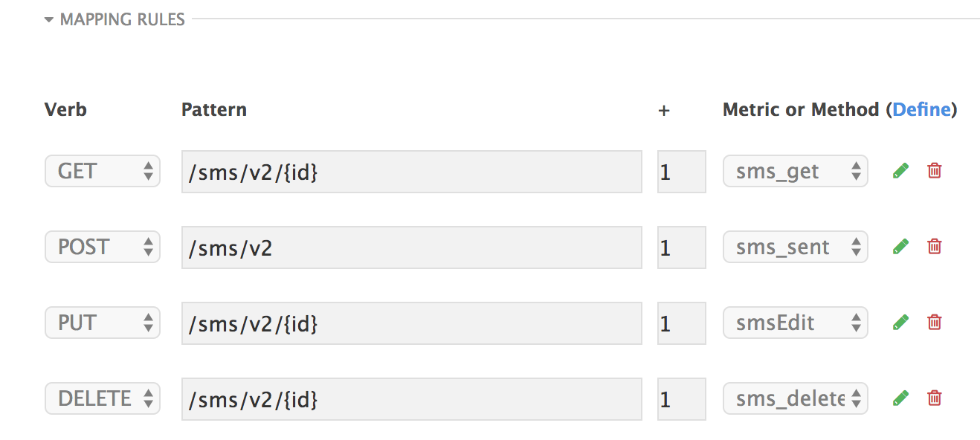Edit the DELETE mapping rule with pencil
This screenshot has width=980, height=440.
[900, 398]
